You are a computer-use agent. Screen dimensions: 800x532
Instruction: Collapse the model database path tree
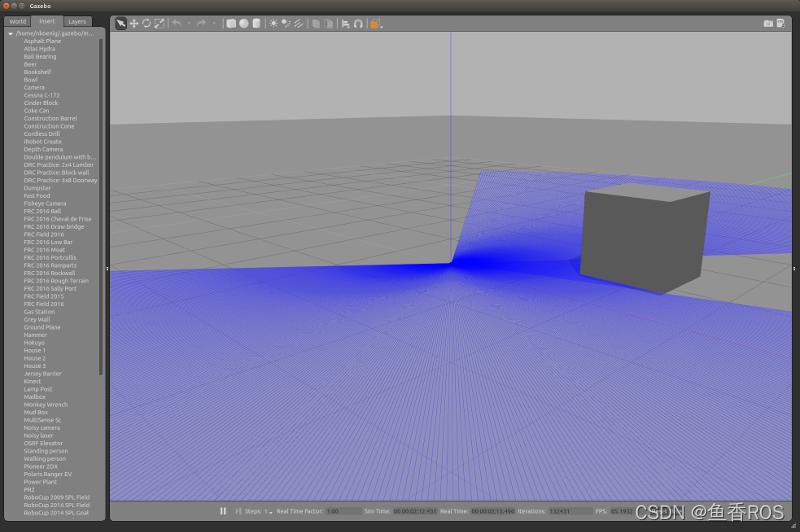(10, 33)
